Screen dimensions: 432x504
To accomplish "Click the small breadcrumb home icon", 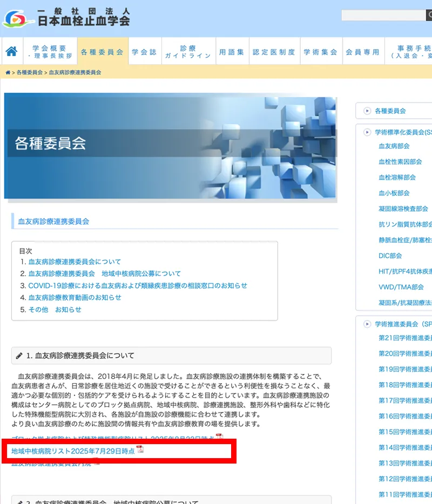I will [8, 72].
